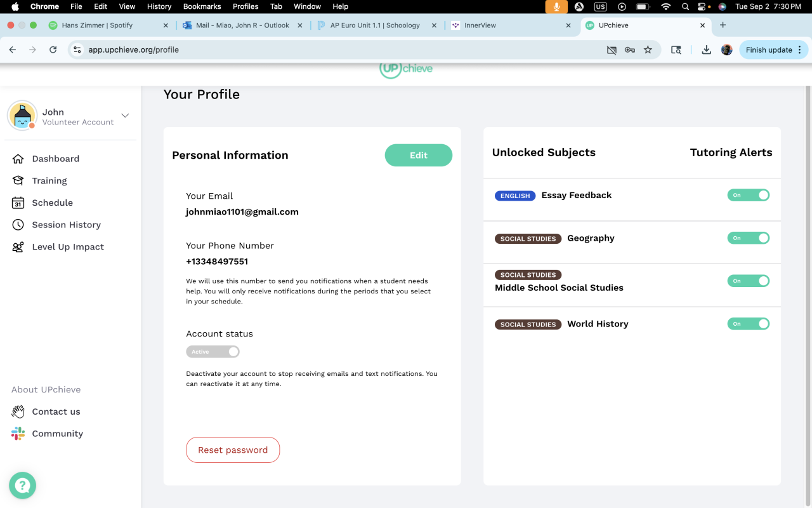Disable Geography tutoring alerts toggle
The width and height of the screenshot is (812, 508).
749,238
